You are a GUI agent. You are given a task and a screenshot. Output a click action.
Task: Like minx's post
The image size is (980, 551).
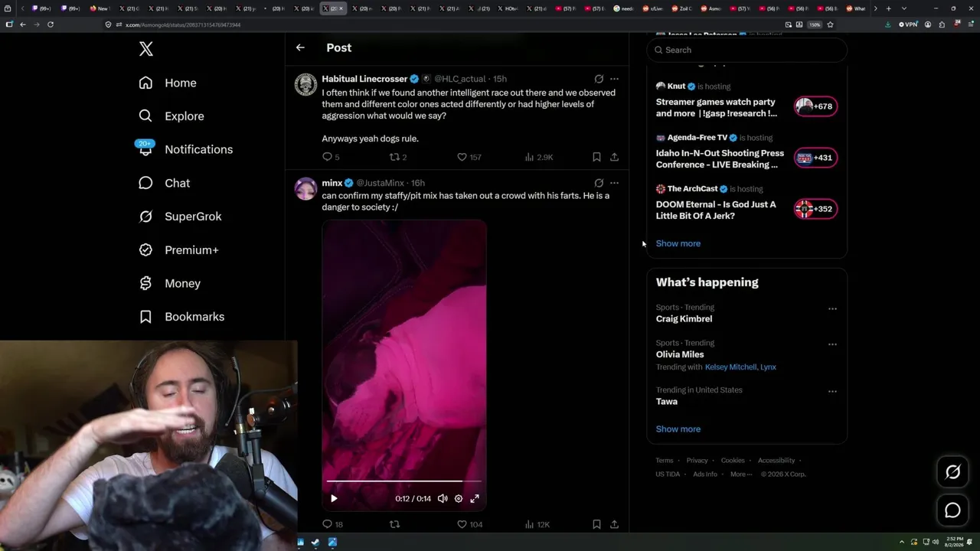(x=469, y=524)
